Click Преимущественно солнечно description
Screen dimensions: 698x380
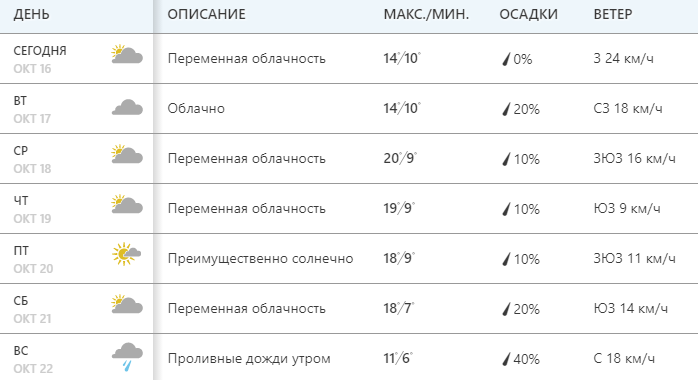point(260,259)
